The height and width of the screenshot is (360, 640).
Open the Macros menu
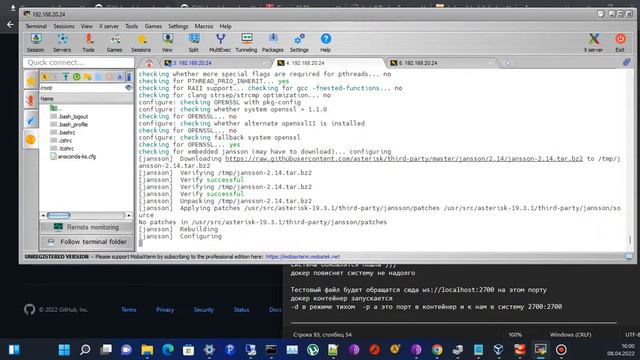[204, 26]
